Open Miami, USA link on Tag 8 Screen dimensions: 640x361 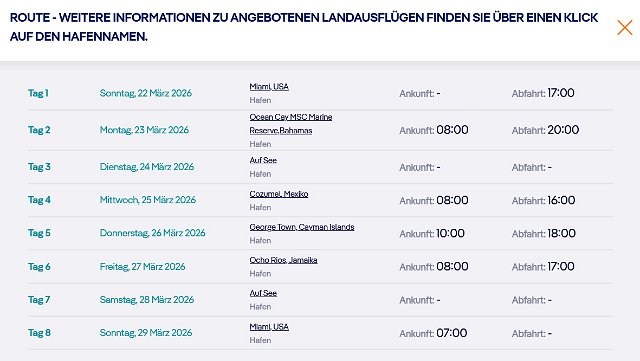[269, 327]
